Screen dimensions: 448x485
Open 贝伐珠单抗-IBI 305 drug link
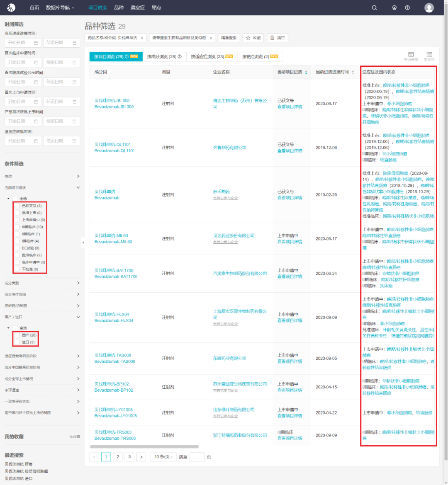point(112,101)
